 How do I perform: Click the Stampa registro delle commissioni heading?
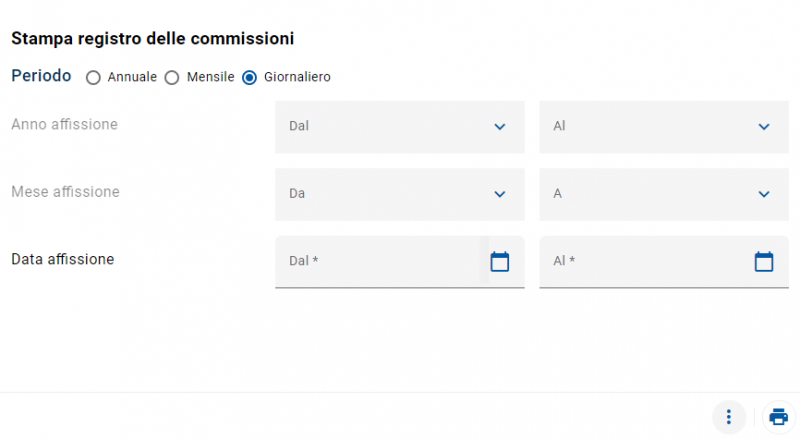pyautogui.click(x=152, y=39)
